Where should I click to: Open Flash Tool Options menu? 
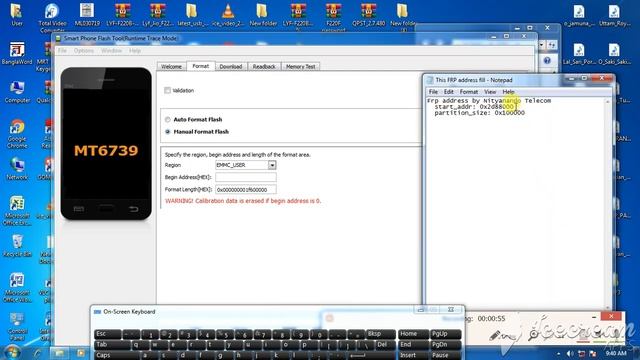(x=84, y=51)
